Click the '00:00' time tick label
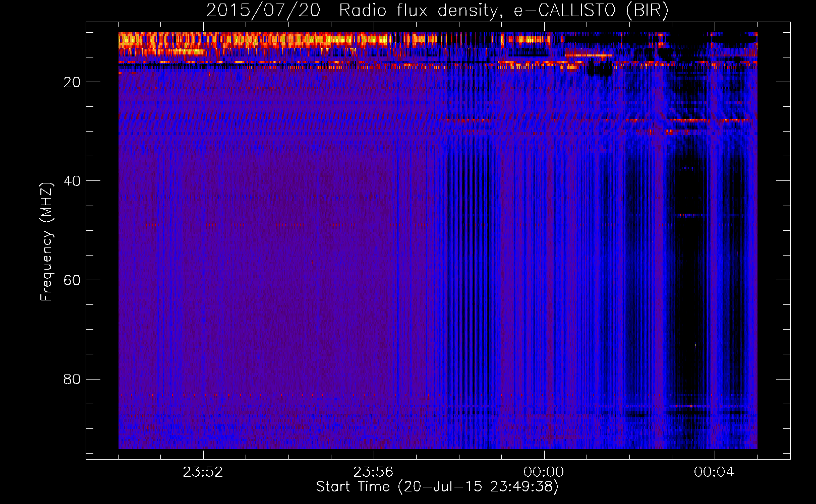The width and height of the screenshot is (816, 504). 544,472
